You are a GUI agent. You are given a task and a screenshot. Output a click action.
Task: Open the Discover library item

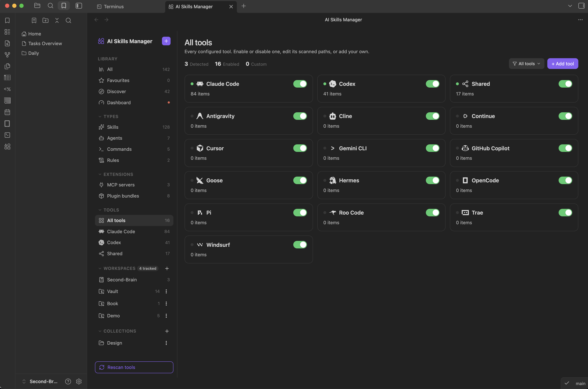click(134, 92)
